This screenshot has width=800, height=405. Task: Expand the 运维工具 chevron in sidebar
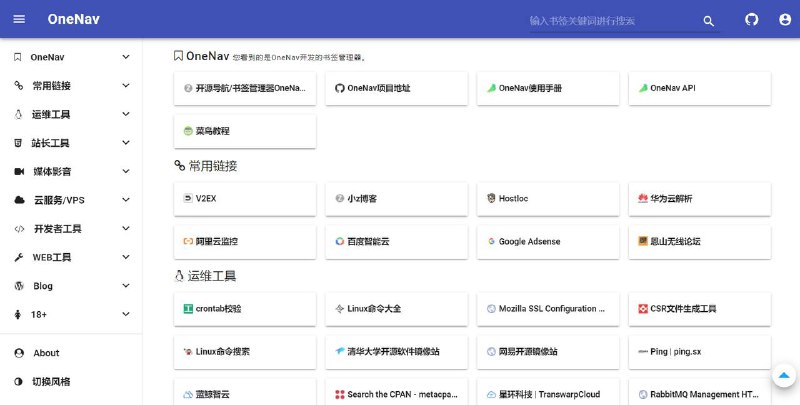[126, 114]
